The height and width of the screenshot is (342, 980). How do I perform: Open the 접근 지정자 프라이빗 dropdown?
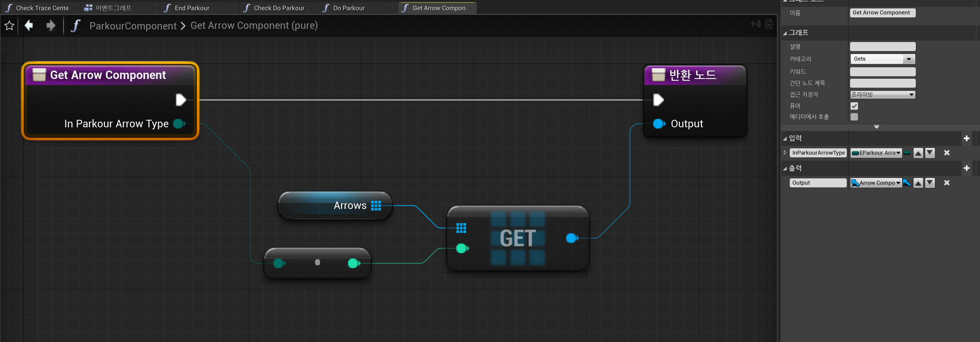(x=882, y=95)
